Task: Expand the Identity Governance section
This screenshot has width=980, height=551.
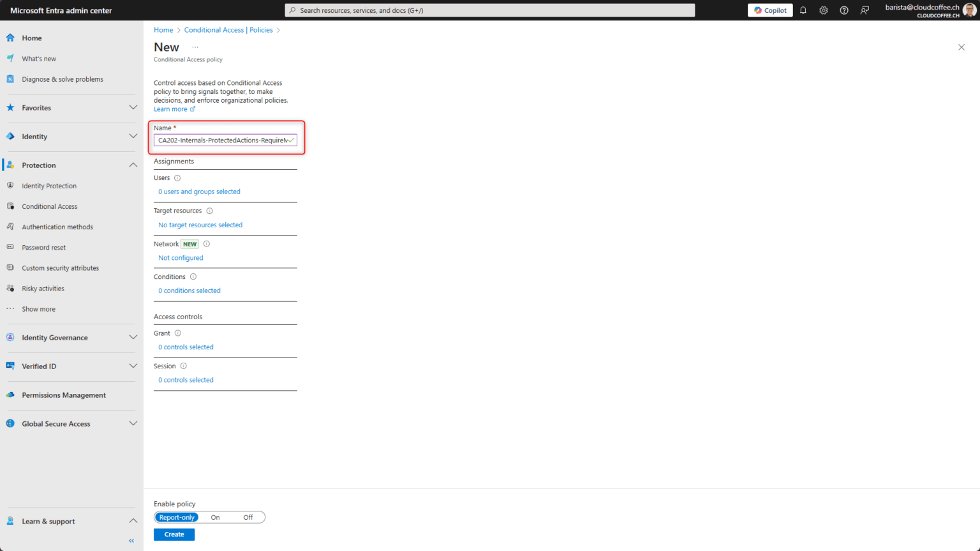Action: click(x=133, y=337)
